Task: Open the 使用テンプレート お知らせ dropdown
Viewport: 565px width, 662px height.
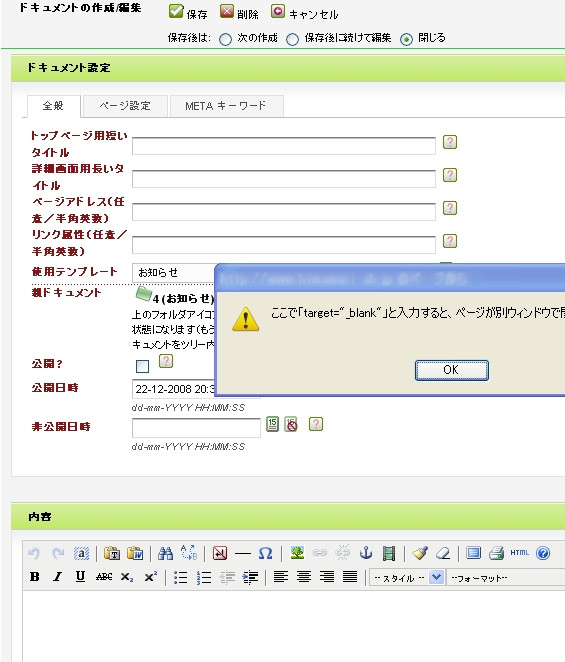Action: (174, 272)
